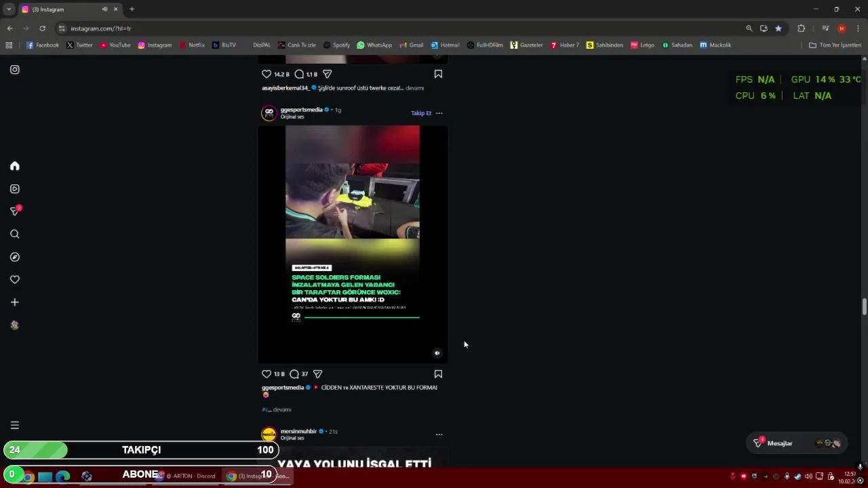Reload the Instagram page

(x=42, y=28)
